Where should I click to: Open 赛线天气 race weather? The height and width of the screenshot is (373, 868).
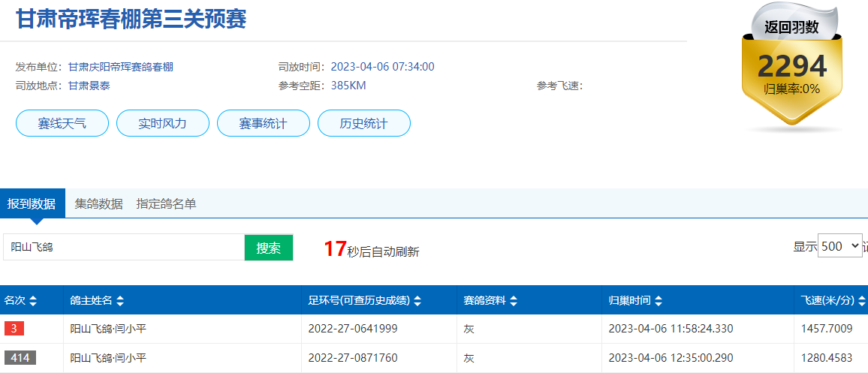pos(62,123)
